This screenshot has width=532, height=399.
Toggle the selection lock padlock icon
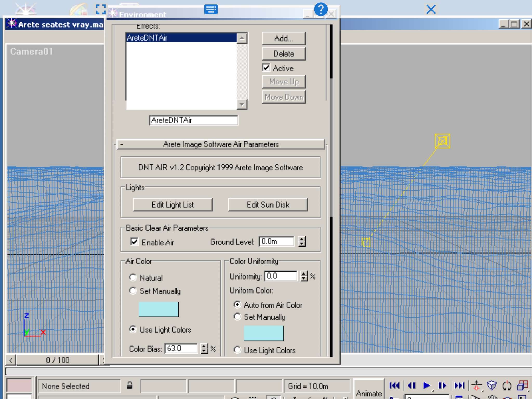pyautogui.click(x=130, y=385)
